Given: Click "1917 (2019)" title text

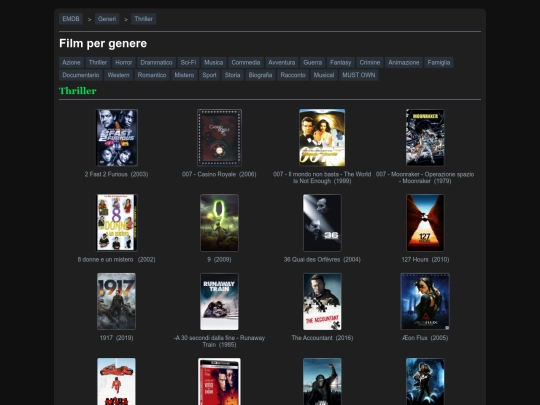Looking at the screenshot, I should tap(116, 338).
